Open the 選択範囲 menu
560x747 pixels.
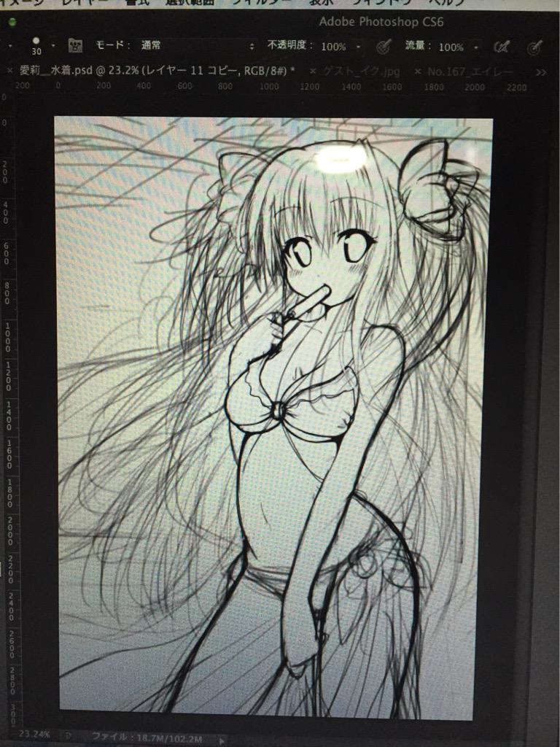click(190, 2)
